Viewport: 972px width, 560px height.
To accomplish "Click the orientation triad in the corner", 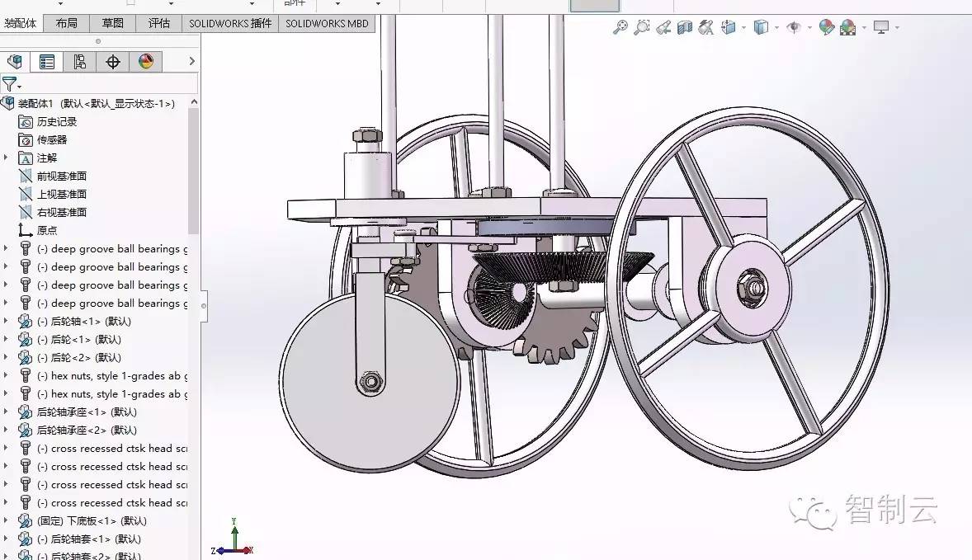I will pyautogui.click(x=233, y=537).
